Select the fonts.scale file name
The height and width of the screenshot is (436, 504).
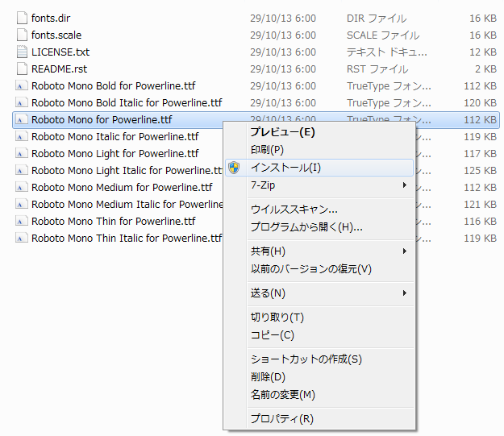tap(56, 35)
